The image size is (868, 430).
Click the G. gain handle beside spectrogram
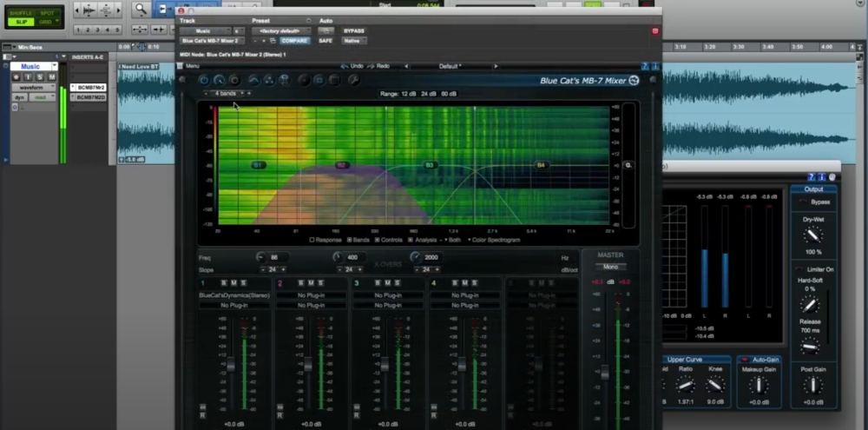pos(628,165)
